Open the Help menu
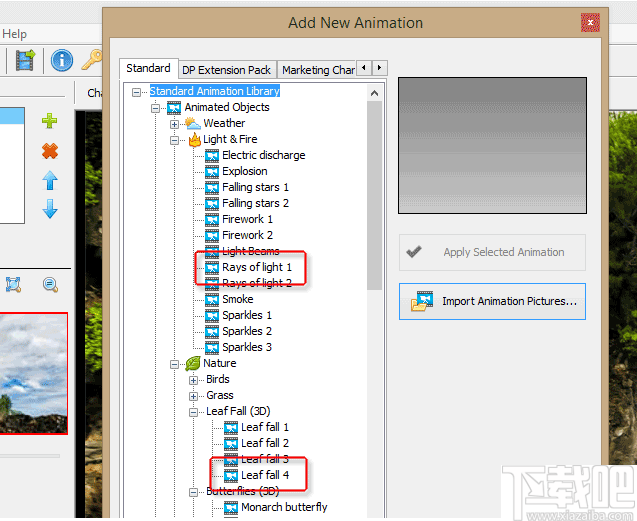637x521 pixels. click(x=14, y=34)
